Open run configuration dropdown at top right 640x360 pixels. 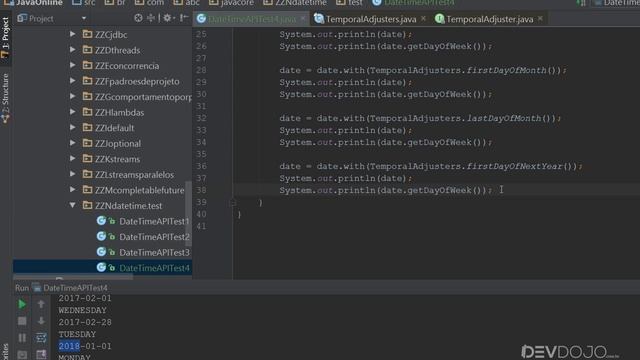click(616, 3)
